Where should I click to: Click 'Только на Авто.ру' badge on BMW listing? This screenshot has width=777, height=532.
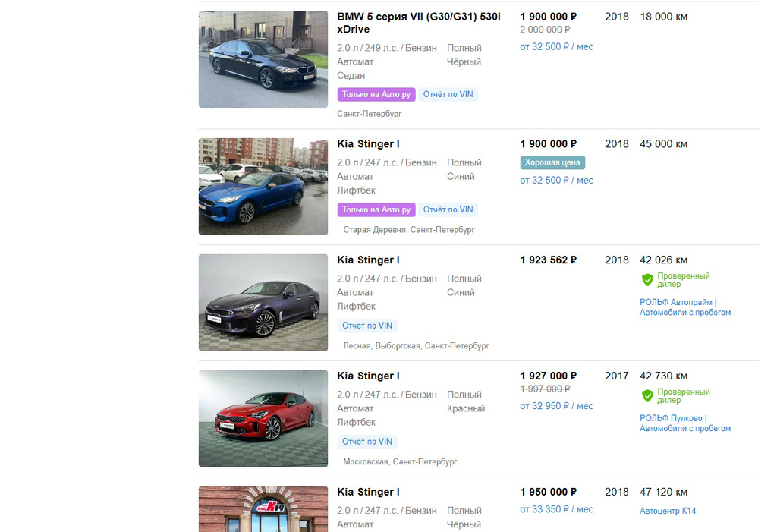click(376, 94)
